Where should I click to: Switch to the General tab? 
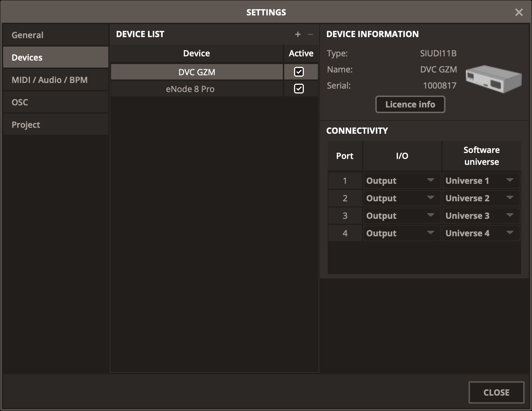[55, 35]
